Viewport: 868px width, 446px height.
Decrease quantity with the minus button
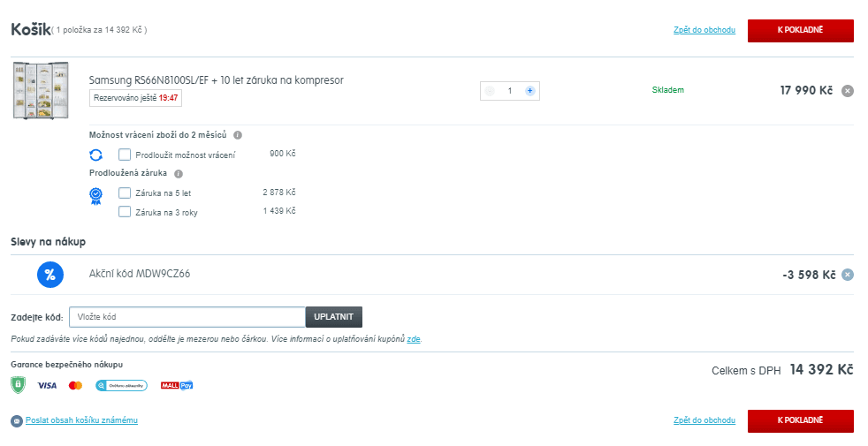coord(490,91)
